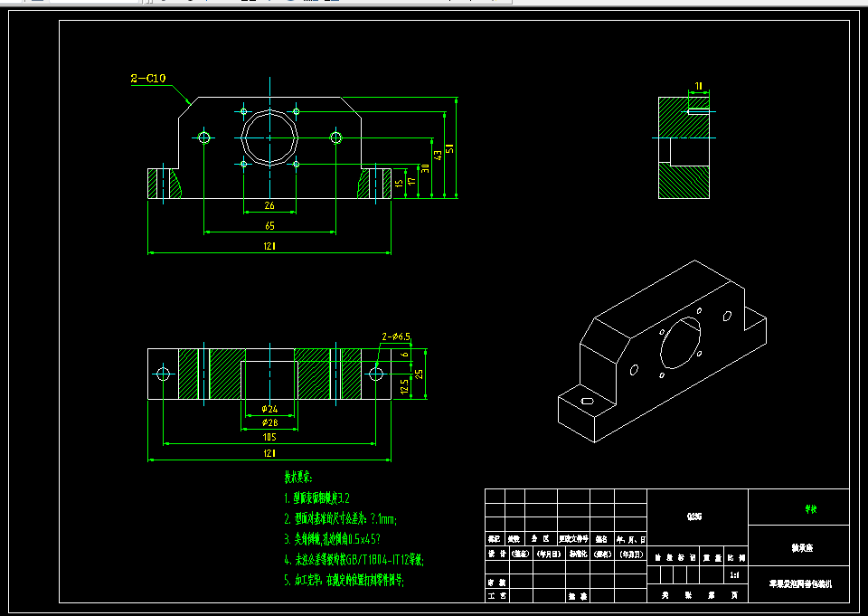The image size is (868, 616).
Task: Select the vertical 30 dimension
Action: (425, 168)
